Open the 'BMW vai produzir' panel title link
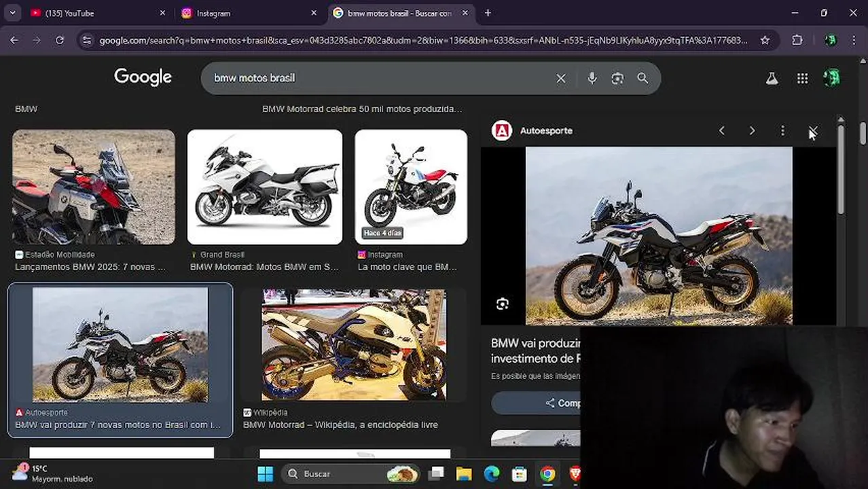 click(535, 350)
